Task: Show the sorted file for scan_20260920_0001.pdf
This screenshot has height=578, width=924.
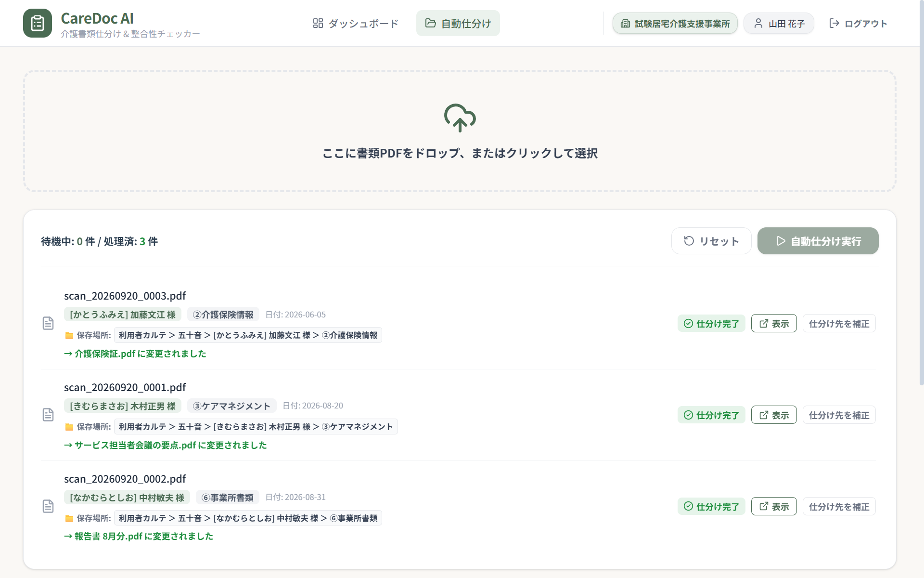Action: click(774, 415)
